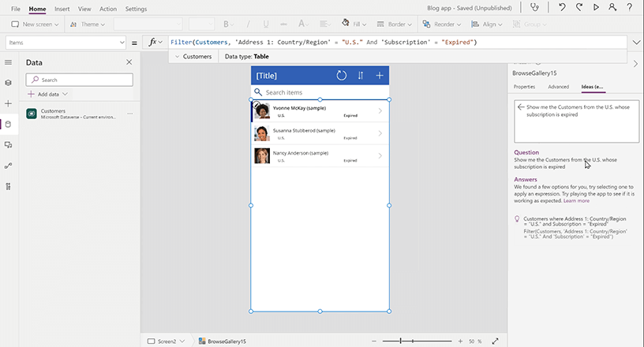This screenshot has width=644, height=347.
Task: Click the refresh icon in app header
Action: coord(341,76)
